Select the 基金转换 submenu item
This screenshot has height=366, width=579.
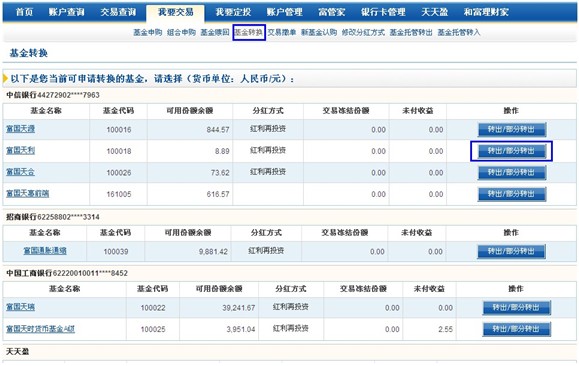point(249,33)
